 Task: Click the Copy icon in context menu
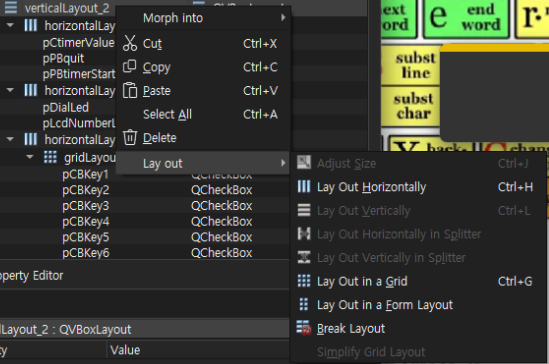tap(130, 66)
